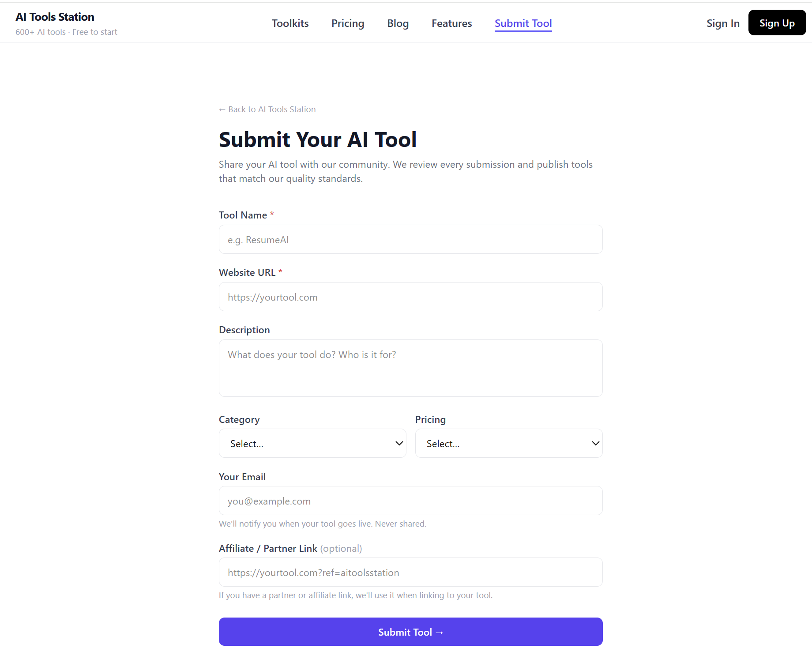This screenshot has width=812, height=648.
Task: Focus the Tool Name input
Action: (410, 239)
